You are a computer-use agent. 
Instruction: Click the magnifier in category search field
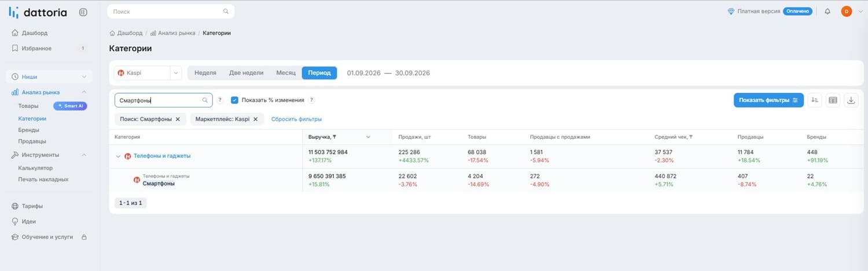coord(205,100)
